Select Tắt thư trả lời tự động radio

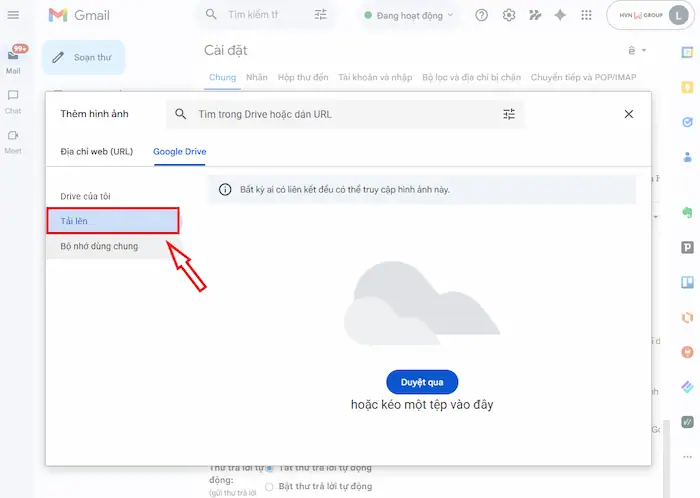(x=269, y=468)
